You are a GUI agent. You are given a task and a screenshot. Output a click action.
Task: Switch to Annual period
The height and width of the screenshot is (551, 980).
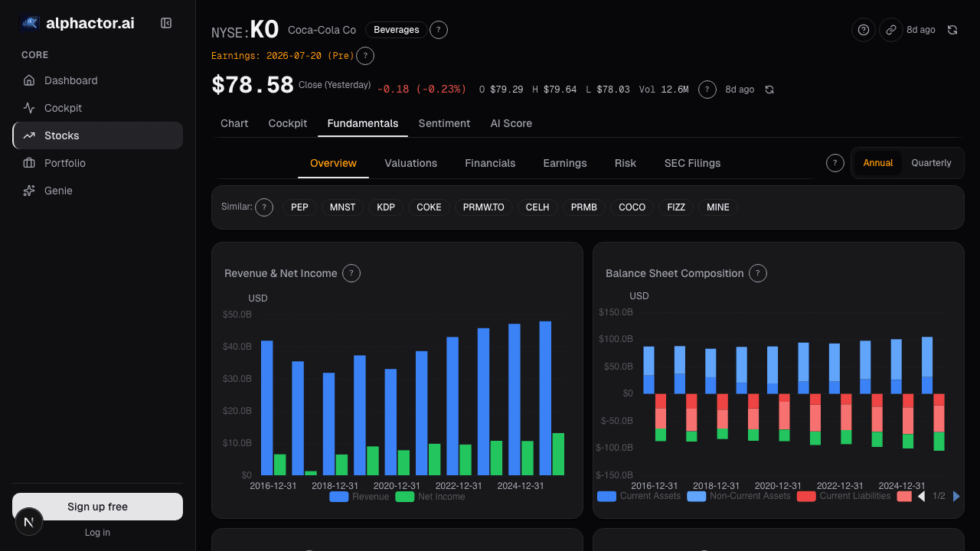click(x=878, y=163)
